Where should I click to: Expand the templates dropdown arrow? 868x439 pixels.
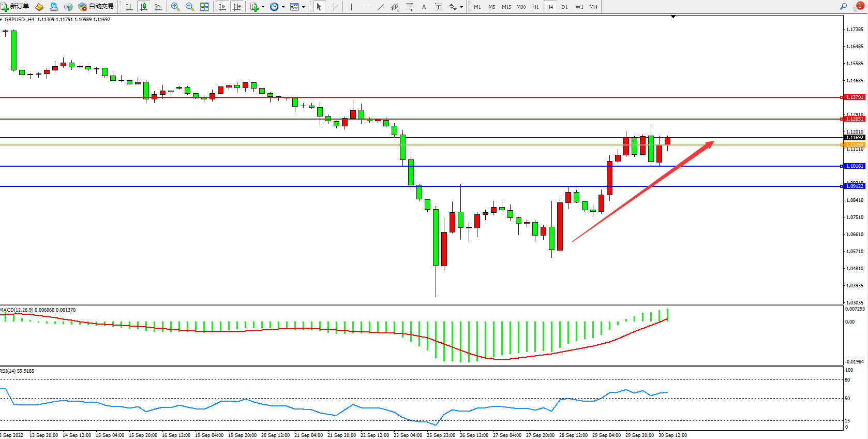point(303,7)
